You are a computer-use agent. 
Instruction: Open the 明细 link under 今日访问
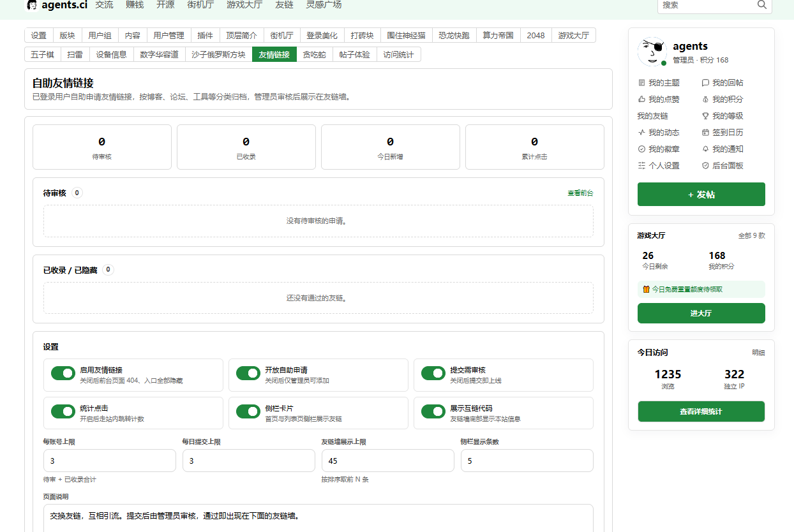(x=758, y=353)
